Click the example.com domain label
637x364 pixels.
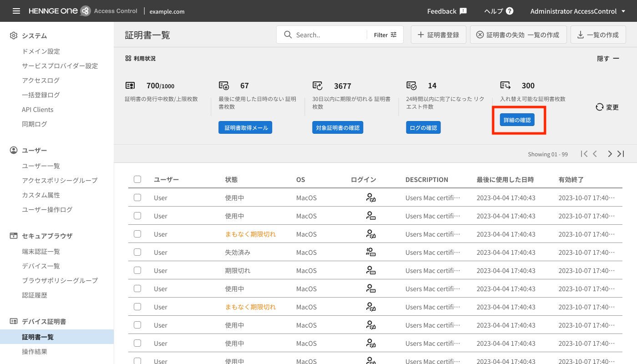[167, 11]
